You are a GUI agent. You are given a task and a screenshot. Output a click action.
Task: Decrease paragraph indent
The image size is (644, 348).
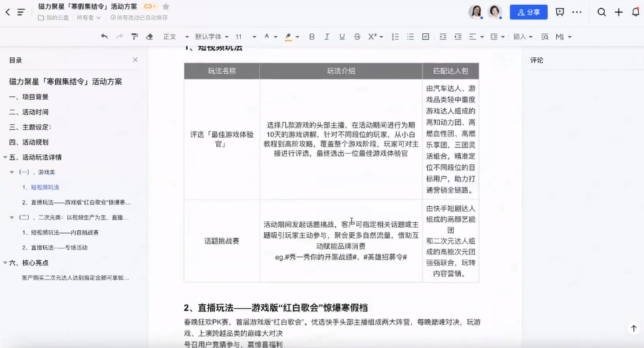click(x=443, y=37)
